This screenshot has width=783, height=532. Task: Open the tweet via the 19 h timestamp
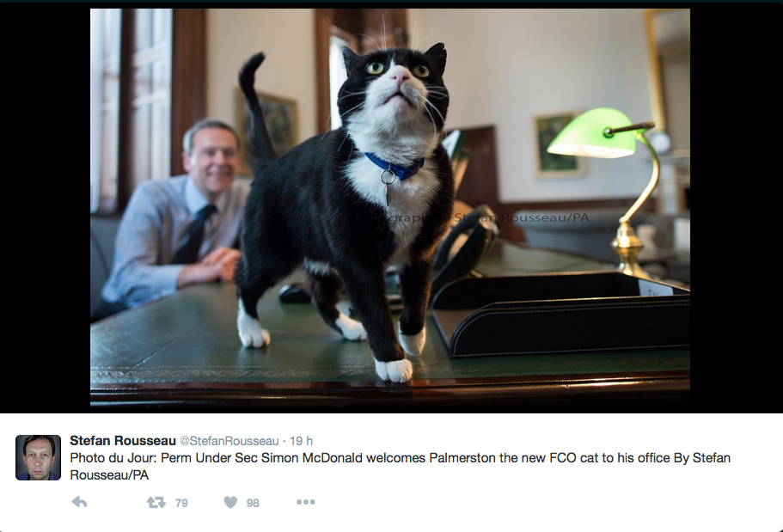(x=301, y=441)
